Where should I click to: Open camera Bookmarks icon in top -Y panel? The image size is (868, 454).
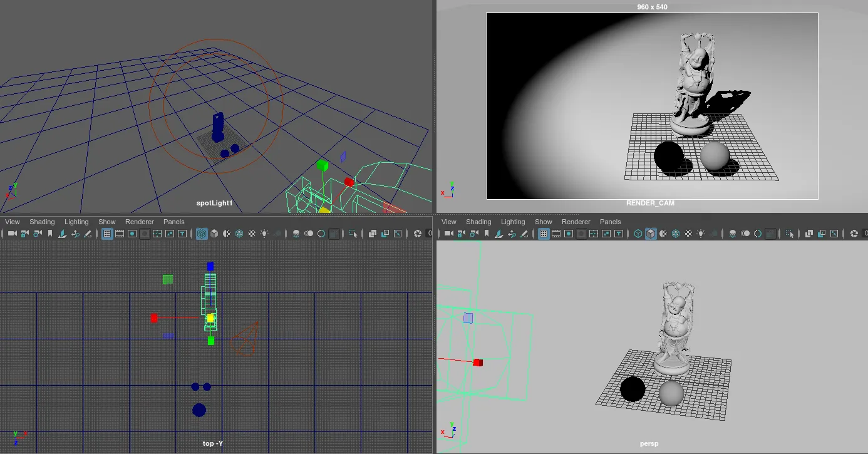click(x=50, y=234)
